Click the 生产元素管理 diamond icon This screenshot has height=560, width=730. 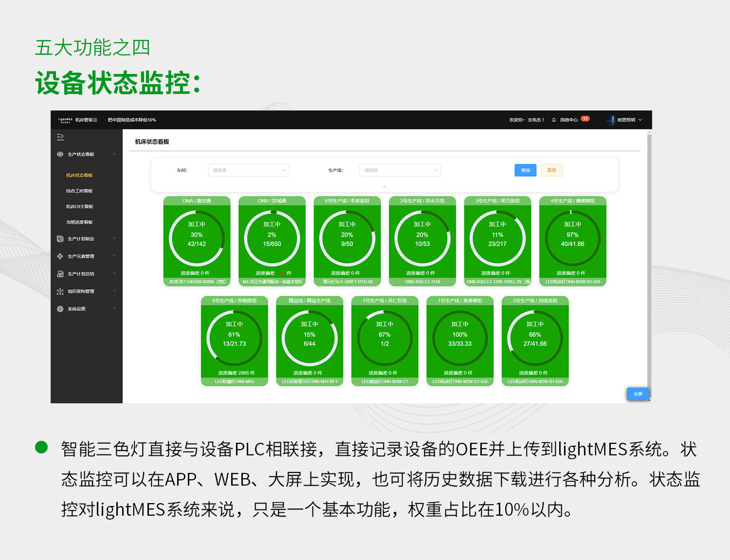tap(60, 256)
